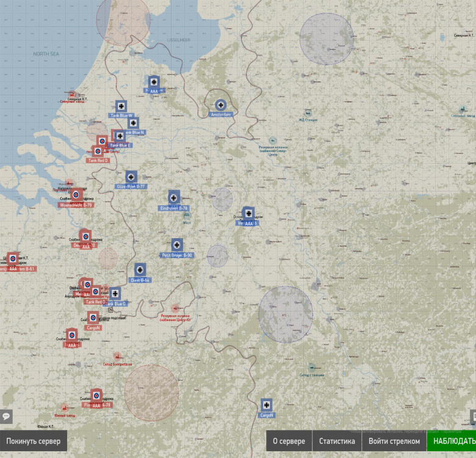This screenshot has height=458, width=476.
Task: Click the Gilze-Rijen B-77 airfield icon
Action: pyautogui.click(x=131, y=176)
